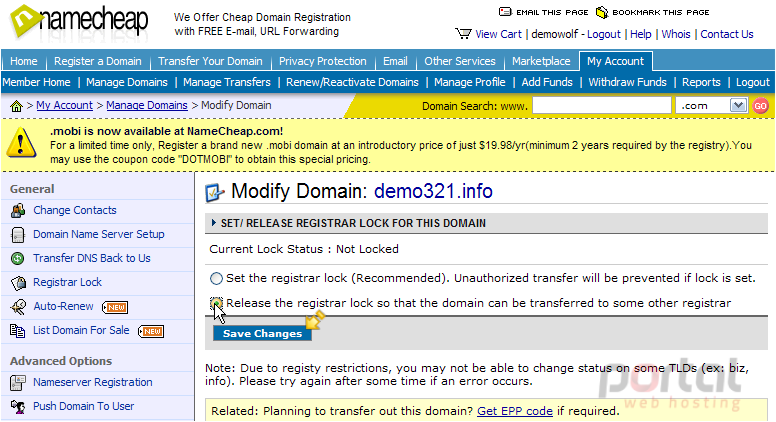Click the bookmark this page icon
This screenshot has height=422, width=776.
[x=601, y=12]
